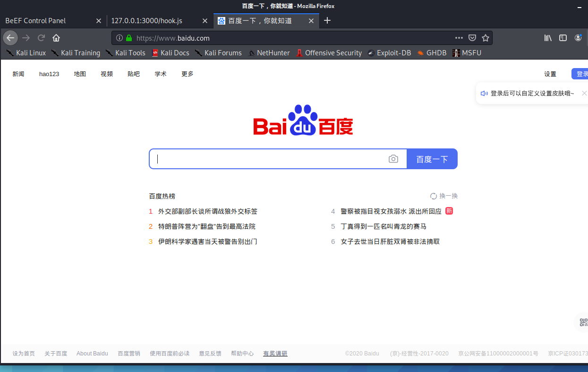Open the Kali Forums bookmark

coord(218,53)
